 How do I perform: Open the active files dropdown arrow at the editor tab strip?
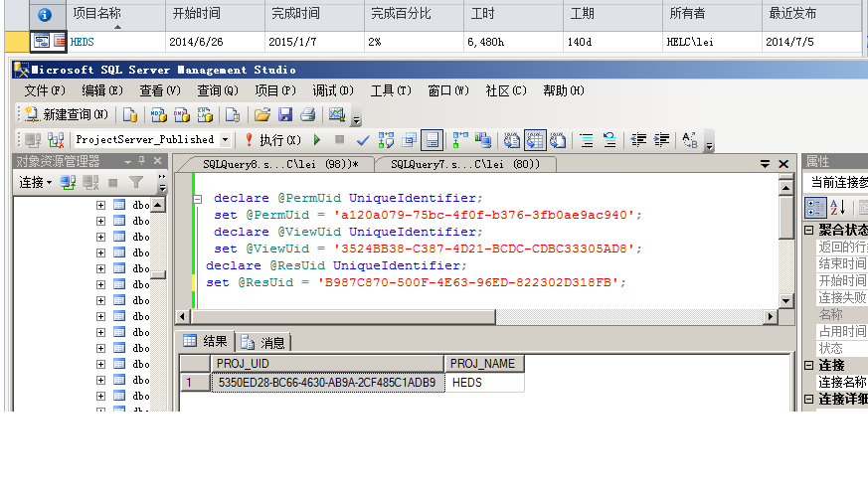click(765, 164)
